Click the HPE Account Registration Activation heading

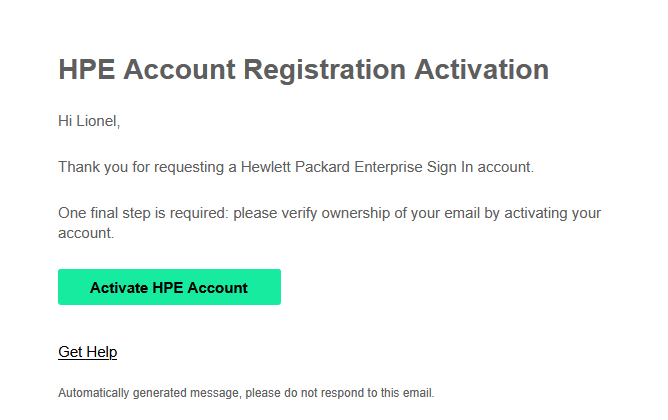[x=304, y=70]
